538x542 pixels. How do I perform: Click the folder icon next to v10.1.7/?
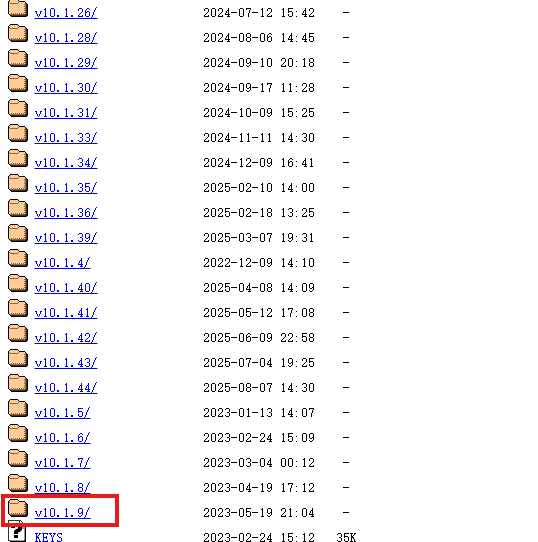point(18,458)
